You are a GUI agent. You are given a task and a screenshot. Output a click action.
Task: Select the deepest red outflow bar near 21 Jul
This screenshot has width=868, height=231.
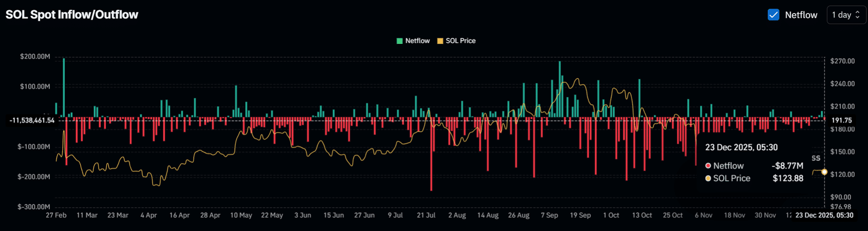[x=431, y=154]
